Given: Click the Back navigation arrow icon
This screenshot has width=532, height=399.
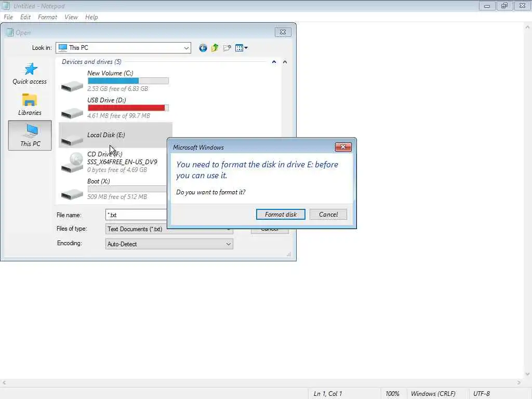Looking at the screenshot, I should pyautogui.click(x=203, y=48).
